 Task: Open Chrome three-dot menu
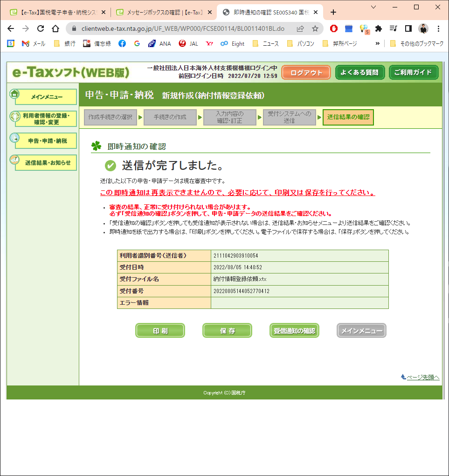coord(438,28)
